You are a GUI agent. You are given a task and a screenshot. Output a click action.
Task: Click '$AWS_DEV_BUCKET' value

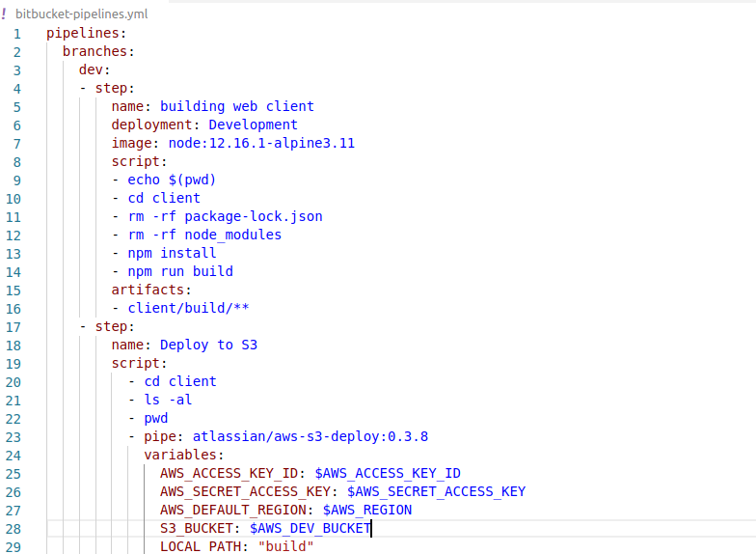[310, 528]
